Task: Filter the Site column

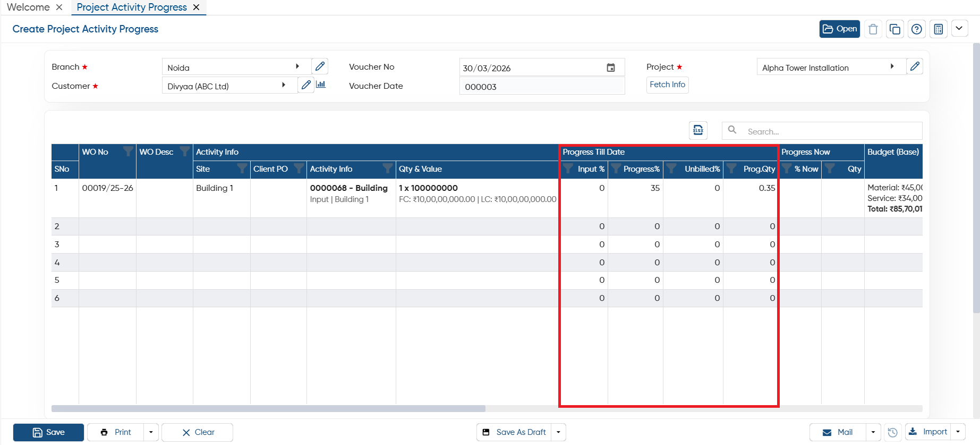Action: click(242, 169)
